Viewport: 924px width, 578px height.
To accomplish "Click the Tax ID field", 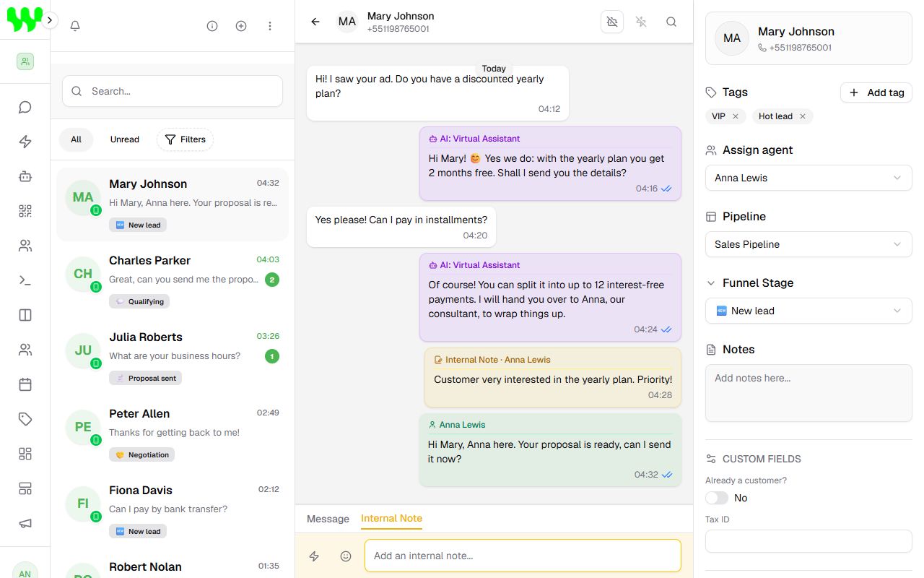I will (x=808, y=541).
